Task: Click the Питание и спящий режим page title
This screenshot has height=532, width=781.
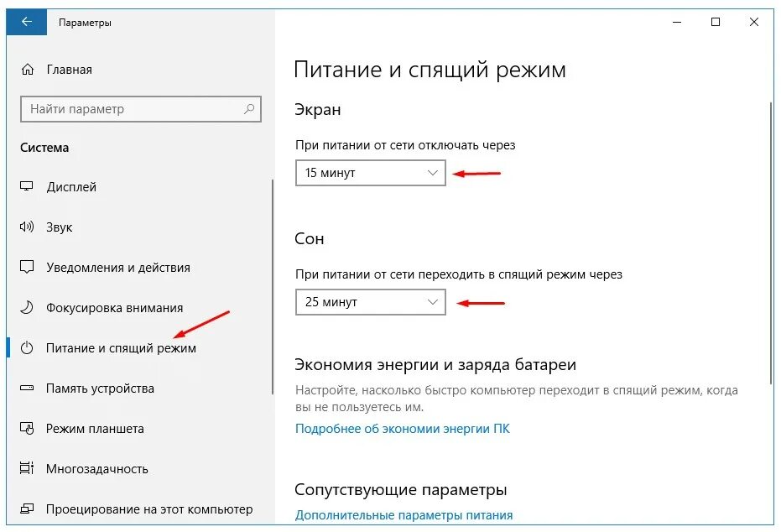Action: pos(430,70)
